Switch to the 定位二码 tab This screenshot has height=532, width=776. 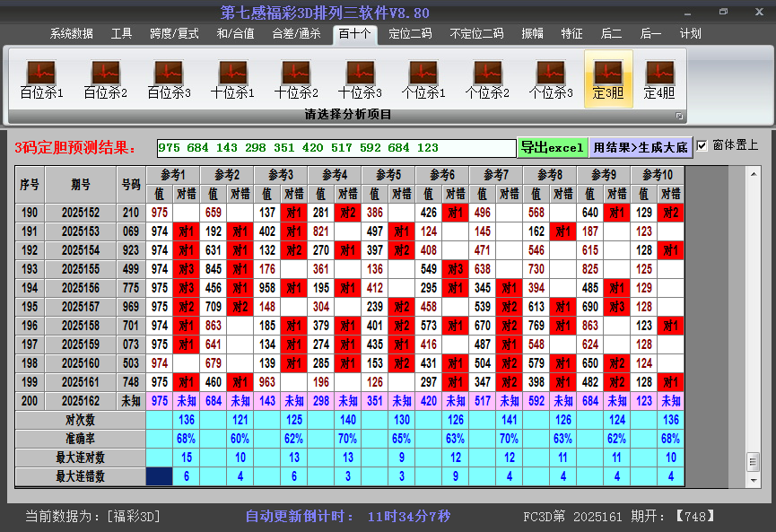[410, 34]
